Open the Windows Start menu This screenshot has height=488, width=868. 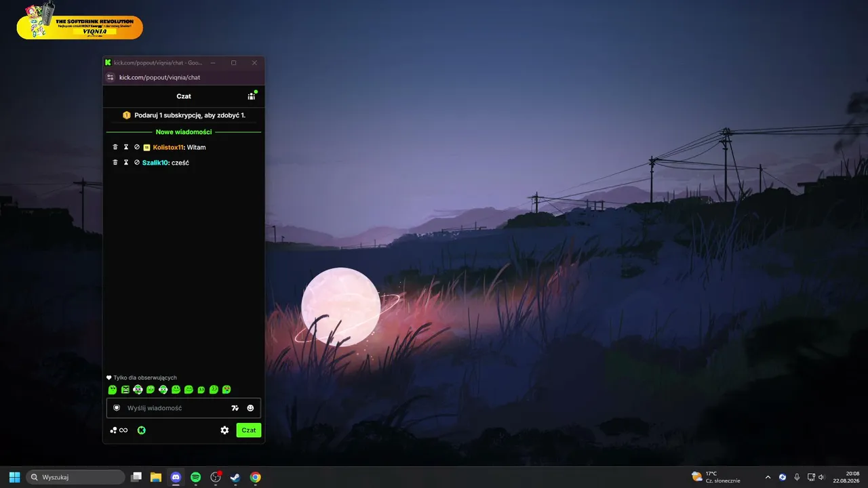(x=14, y=477)
